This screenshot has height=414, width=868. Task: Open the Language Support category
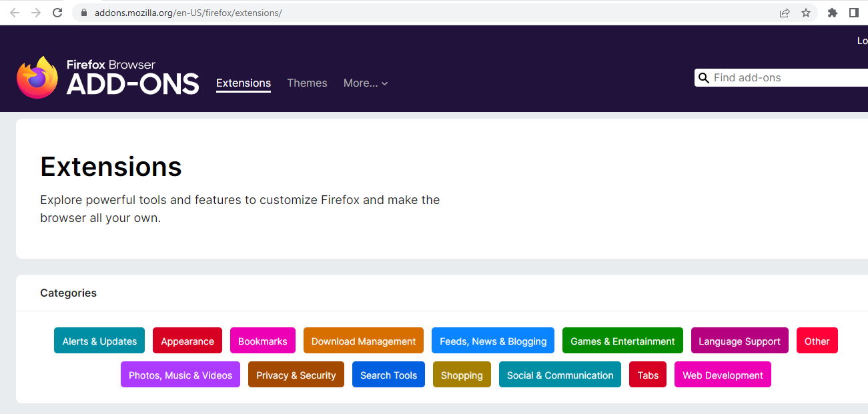click(x=739, y=341)
